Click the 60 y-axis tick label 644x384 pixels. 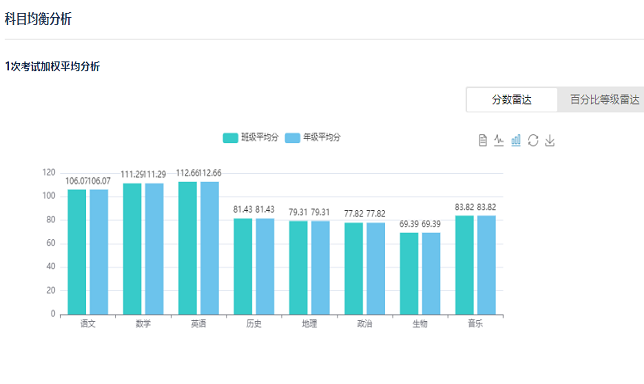(x=51, y=243)
